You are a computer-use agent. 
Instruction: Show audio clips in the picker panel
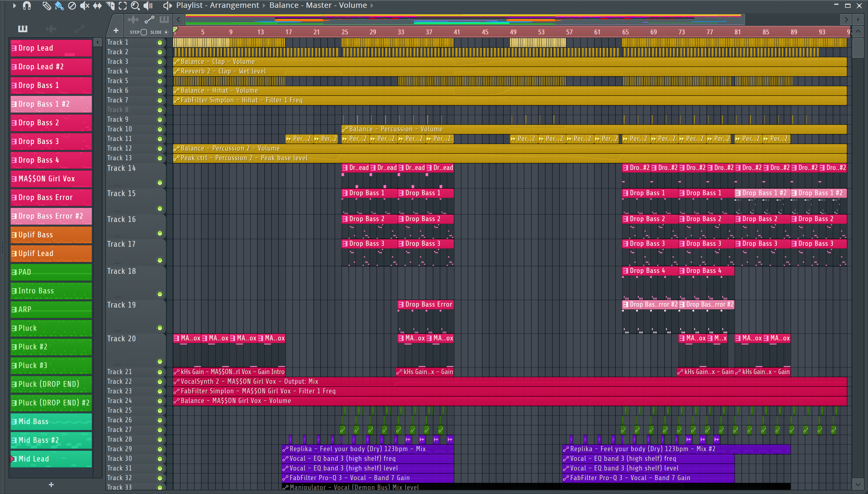(x=51, y=29)
